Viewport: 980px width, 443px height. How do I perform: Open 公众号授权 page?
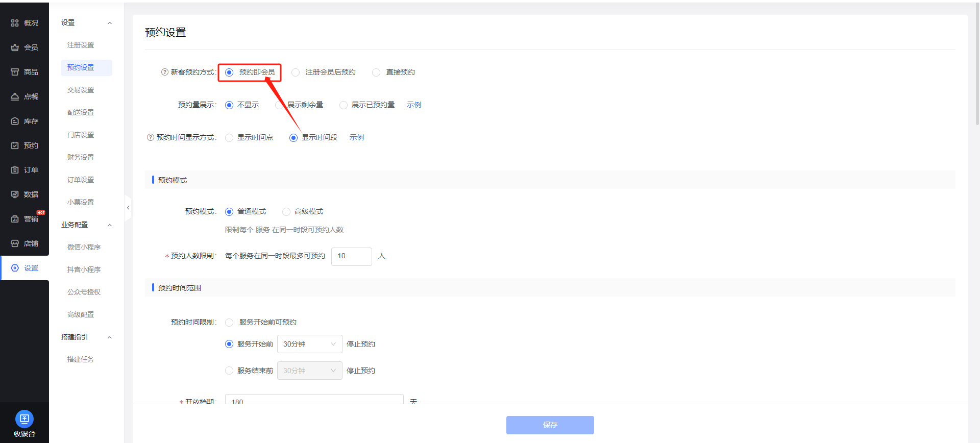(x=84, y=292)
